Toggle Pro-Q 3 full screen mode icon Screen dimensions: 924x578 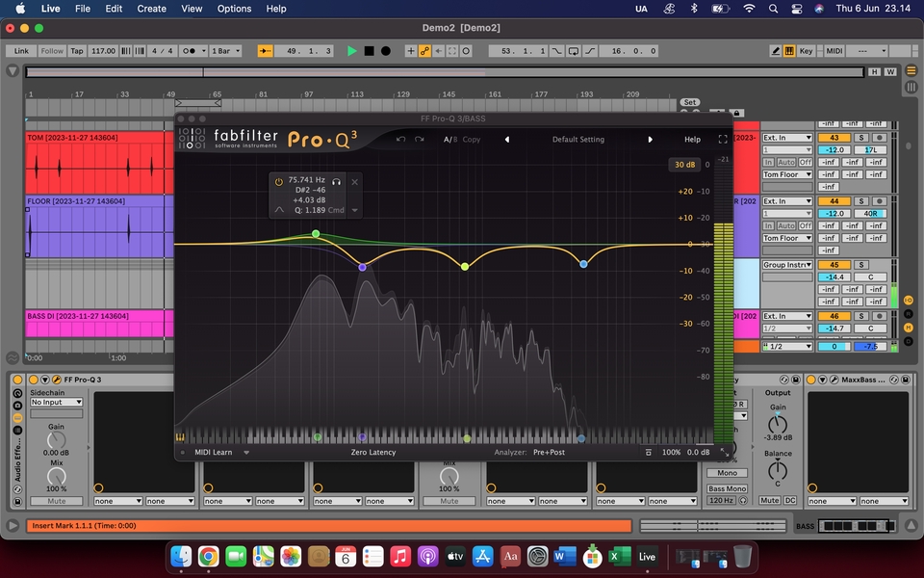723,140
